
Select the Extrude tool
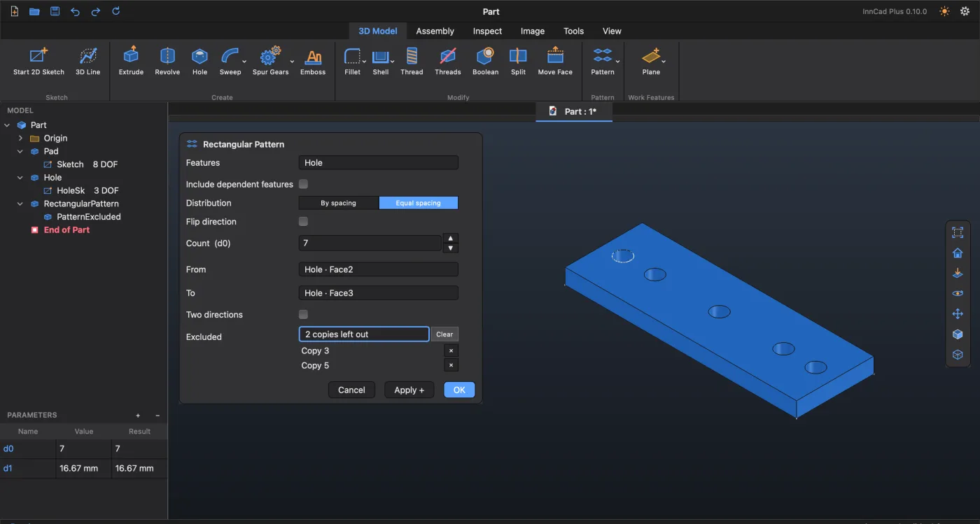[x=131, y=61]
